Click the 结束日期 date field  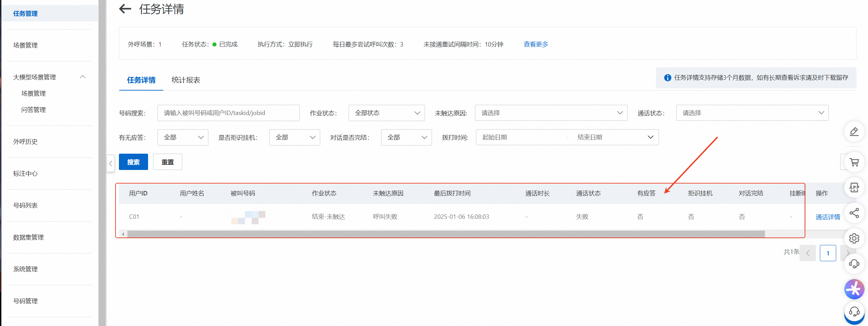click(590, 137)
